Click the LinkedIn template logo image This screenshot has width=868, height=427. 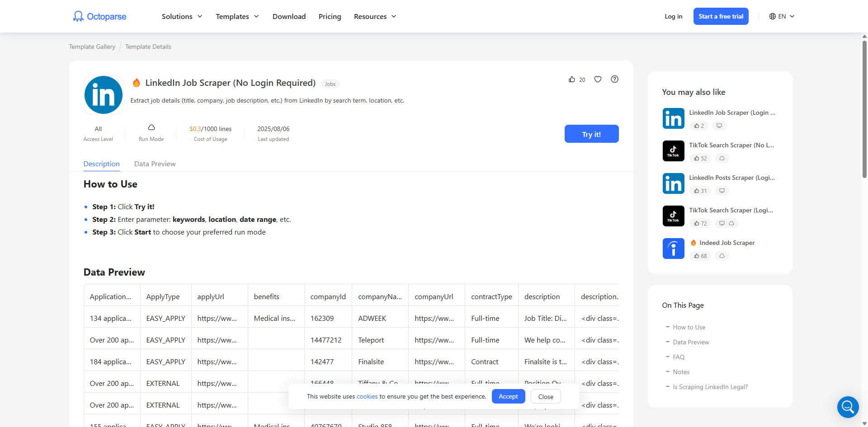[x=104, y=95]
